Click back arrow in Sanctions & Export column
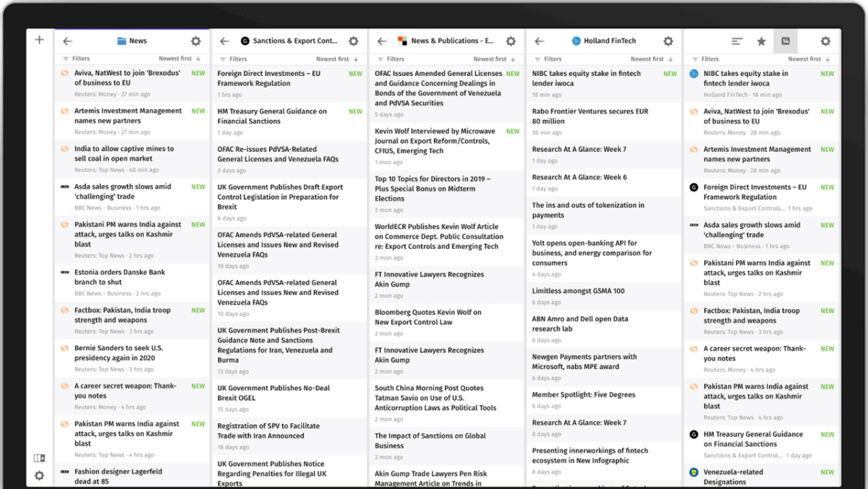This screenshot has width=868, height=489. [225, 41]
